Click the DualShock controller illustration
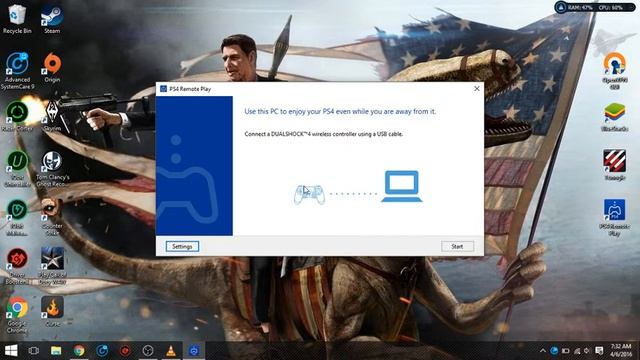The width and height of the screenshot is (640, 360). click(x=309, y=194)
